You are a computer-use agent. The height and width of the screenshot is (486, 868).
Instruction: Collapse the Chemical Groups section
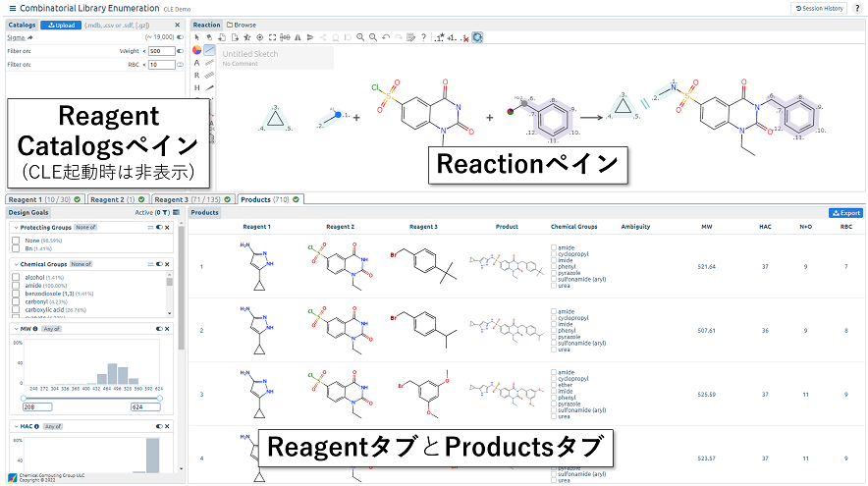coord(16,264)
